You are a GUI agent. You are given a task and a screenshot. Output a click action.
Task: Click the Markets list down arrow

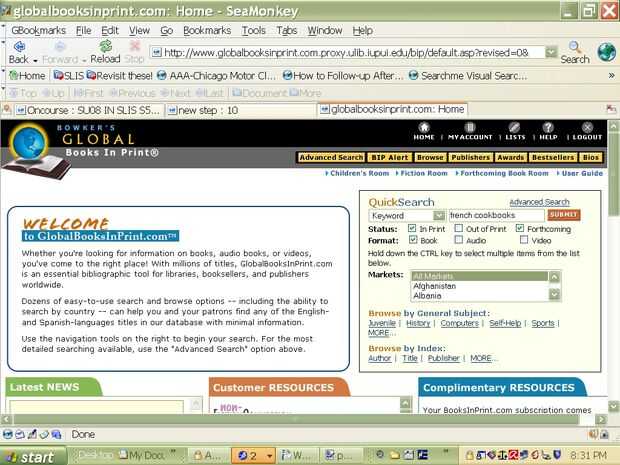coord(554,294)
